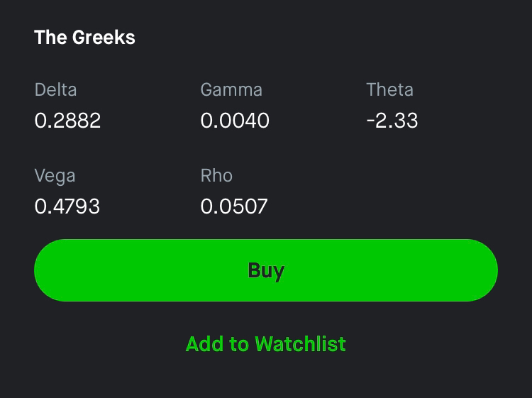Tap the Buy text on green button
Viewport: 532px width, 398px height.
[x=266, y=271]
